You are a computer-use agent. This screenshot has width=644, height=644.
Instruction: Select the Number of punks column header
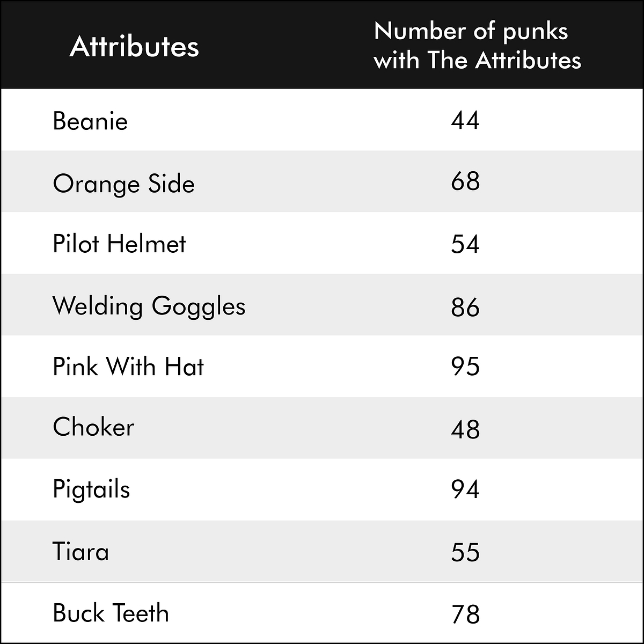point(477,46)
